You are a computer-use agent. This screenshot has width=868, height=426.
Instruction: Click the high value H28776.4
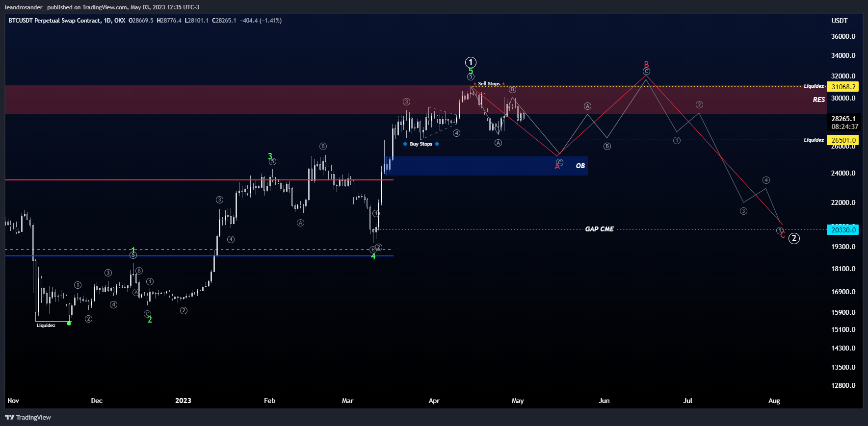pyautogui.click(x=169, y=21)
